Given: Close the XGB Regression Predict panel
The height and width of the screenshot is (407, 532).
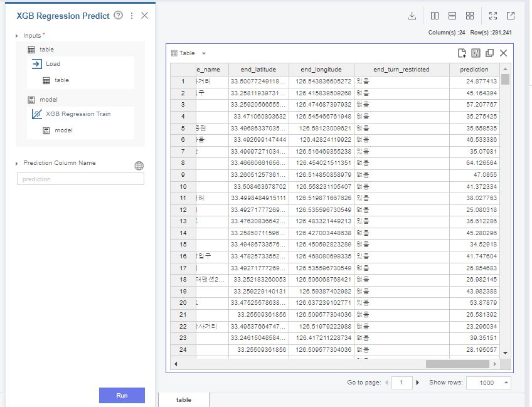Looking at the screenshot, I should [x=144, y=16].
